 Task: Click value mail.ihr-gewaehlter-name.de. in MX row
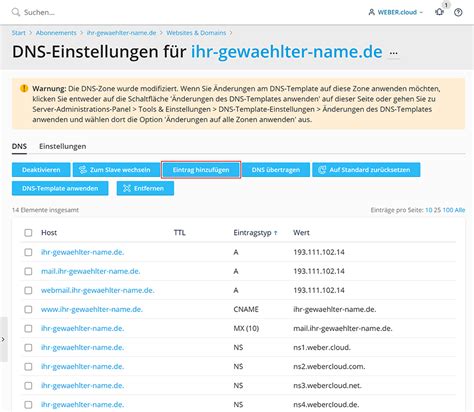pyautogui.click(x=343, y=328)
